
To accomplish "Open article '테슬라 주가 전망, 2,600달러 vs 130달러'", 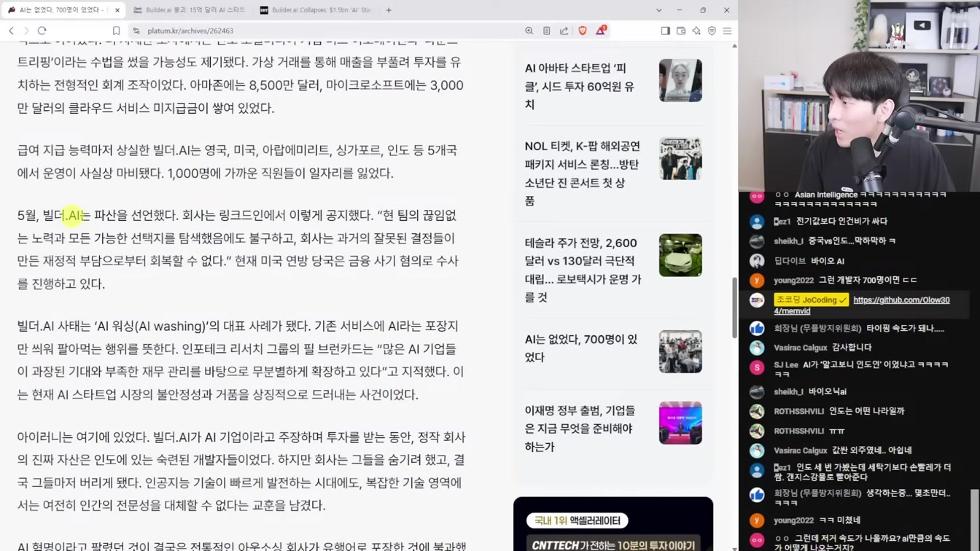I will click(583, 270).
